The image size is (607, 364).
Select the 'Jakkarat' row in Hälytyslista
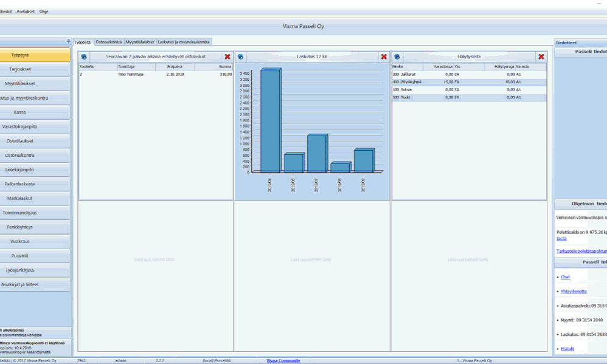[469, 74]
